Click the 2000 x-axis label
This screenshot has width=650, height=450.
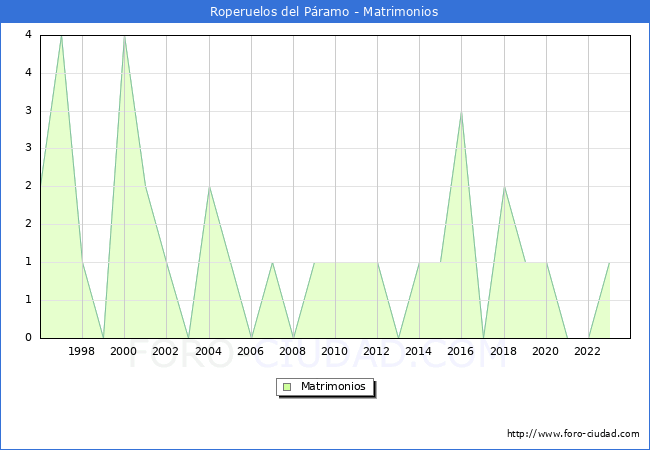pos(123,351)
